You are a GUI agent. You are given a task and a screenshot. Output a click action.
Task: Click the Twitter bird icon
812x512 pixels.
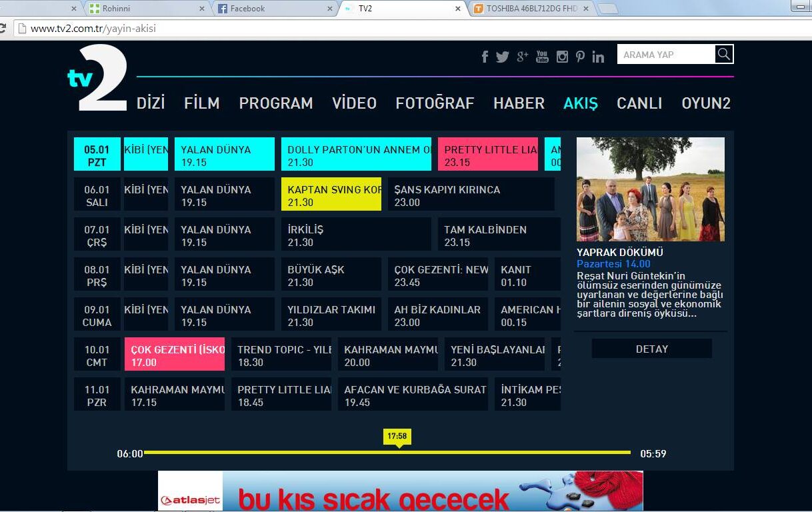point(503,57)
